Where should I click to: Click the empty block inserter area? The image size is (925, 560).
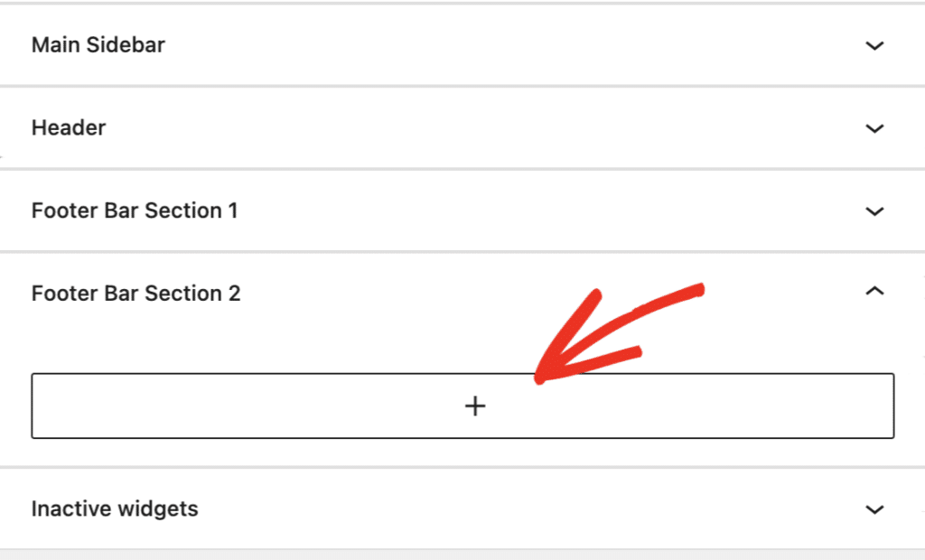point(271,406)
